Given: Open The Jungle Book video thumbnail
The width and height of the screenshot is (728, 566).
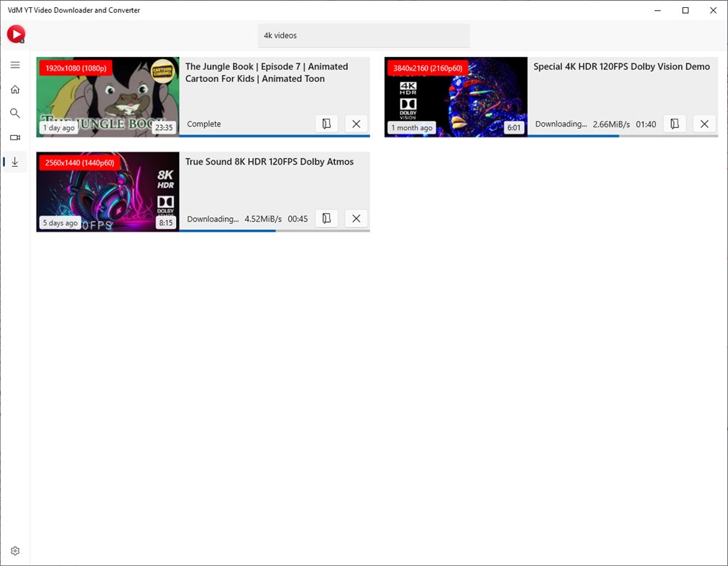Looking at the screenshot, I should click(x=108, y=96).
